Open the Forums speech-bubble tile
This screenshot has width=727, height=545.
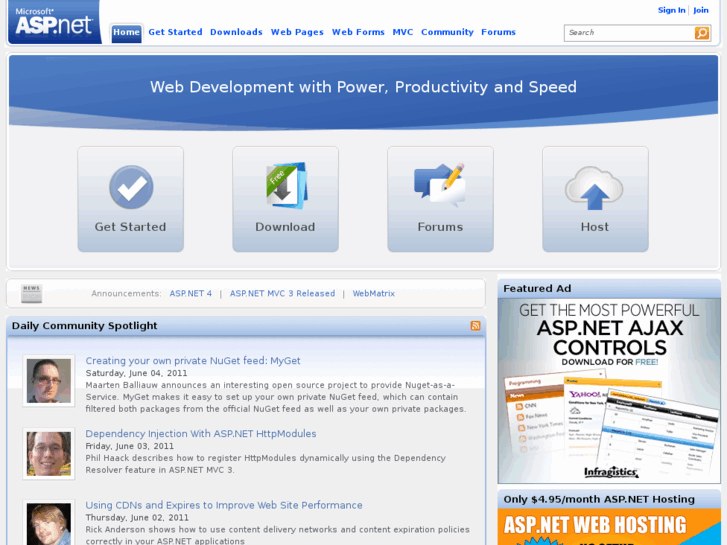coord(440,199)
